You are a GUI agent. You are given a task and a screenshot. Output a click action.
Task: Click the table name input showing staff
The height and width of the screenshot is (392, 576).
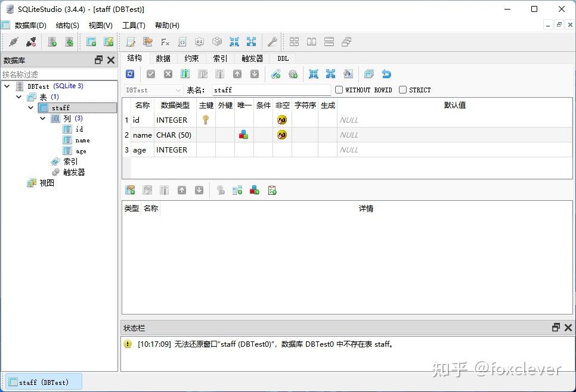coord(268,89)
